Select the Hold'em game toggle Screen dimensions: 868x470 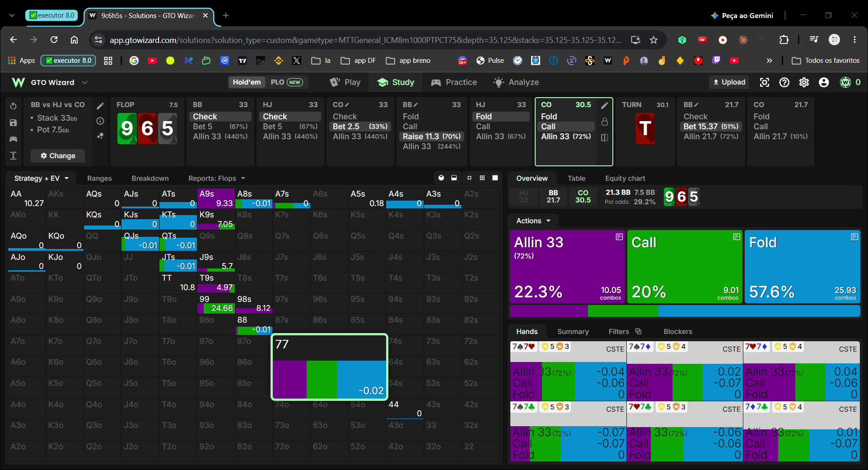pos(247,82)
